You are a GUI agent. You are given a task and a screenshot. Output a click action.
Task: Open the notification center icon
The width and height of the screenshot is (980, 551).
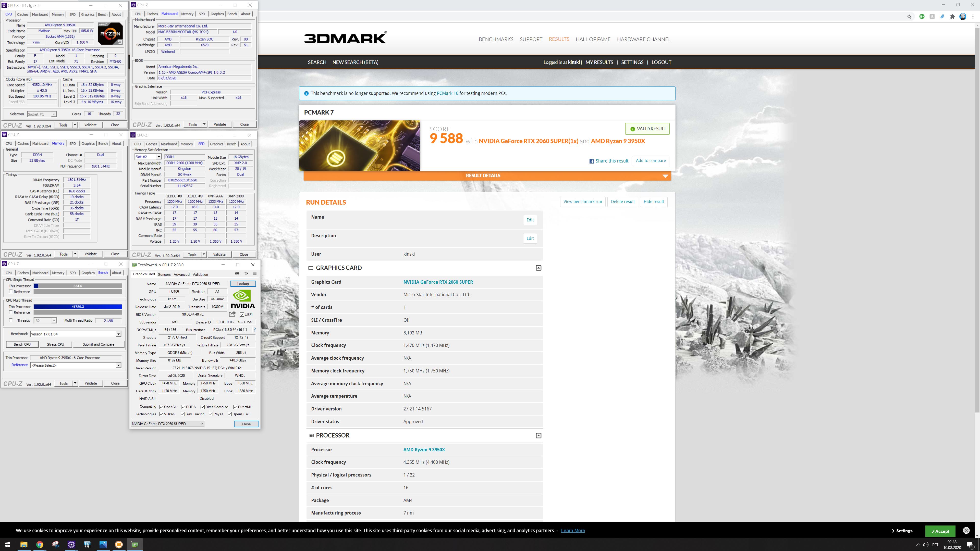click(x=970, y=545)
